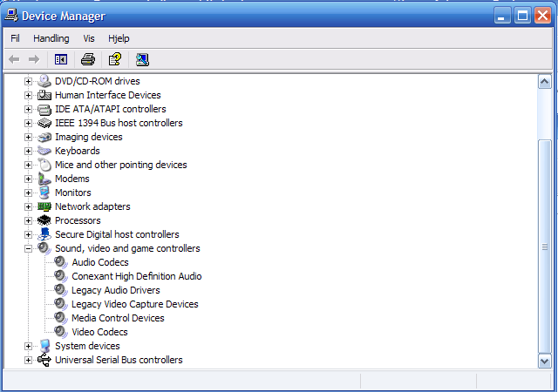
Task: Select the Video Codecs speaker icon
Action: coord(61,332)
